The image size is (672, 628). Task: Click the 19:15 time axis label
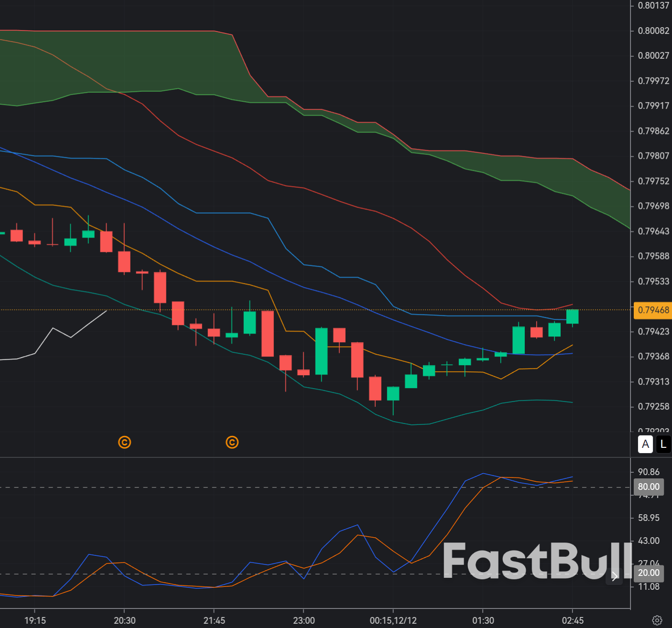click(36, 620)
